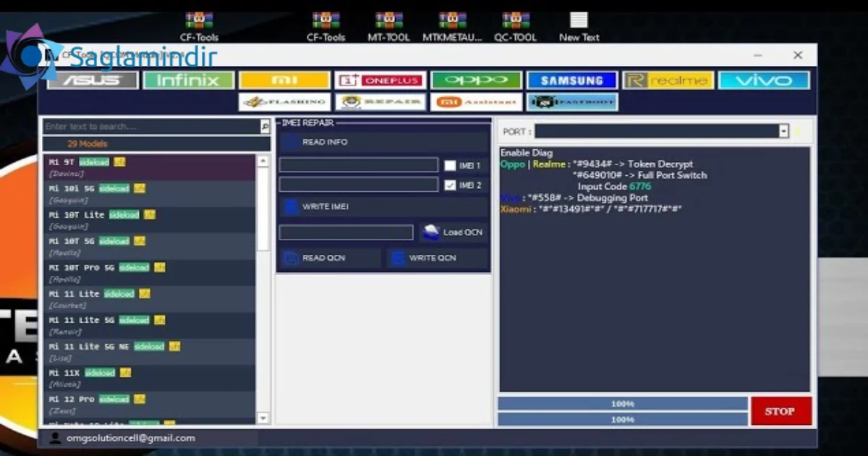Uncheck the IMEI 2 checkbox
The width and height of the screenshot is (868, 456).
pyautogui.click(x=450, y=185)
